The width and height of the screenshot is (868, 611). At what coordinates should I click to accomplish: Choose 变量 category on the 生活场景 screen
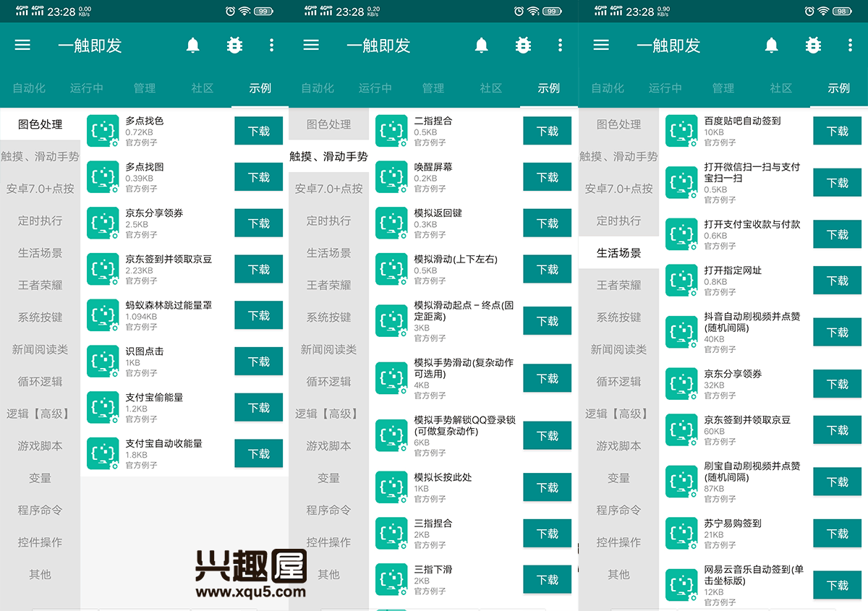coord(619,478)
